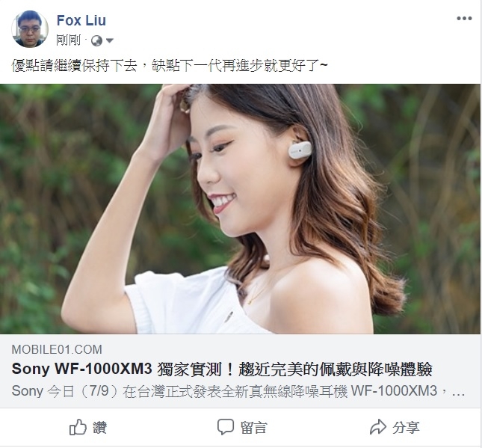The image size is (482, 448).
Task: Open the link preview photo
Action: (240, 209)
